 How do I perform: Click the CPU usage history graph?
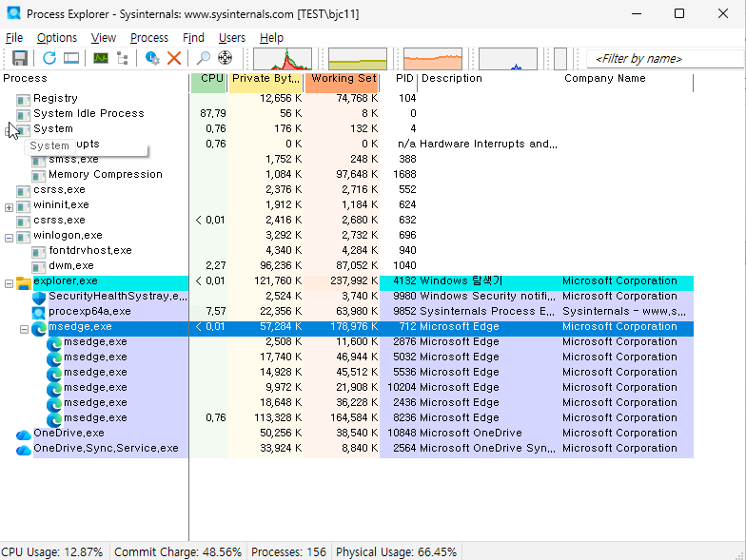(283, 59)
